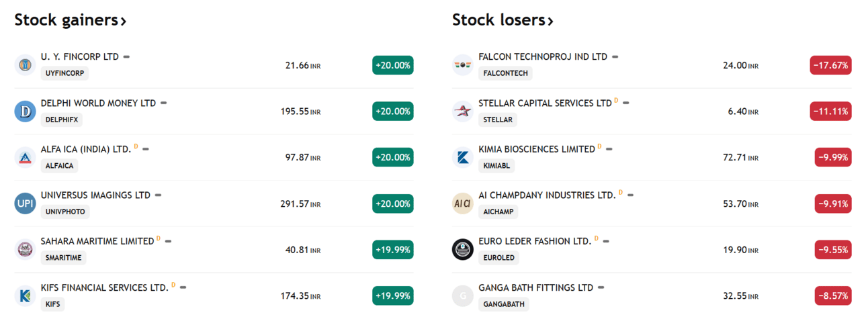
Task: Click the Euro Leder Fashion round logo
Action: click(x=463, y=250)
